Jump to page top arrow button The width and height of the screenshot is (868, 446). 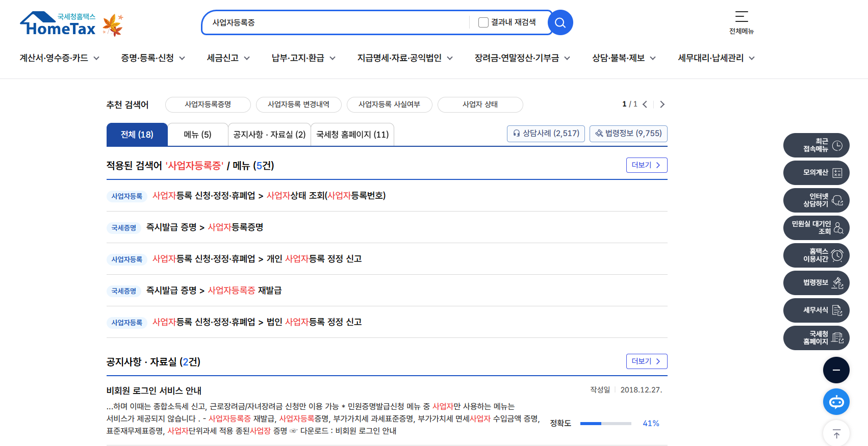836,434
